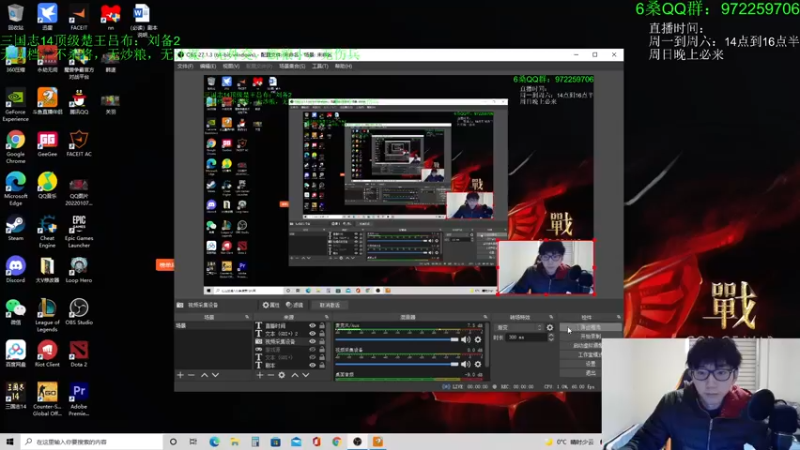Open Dota 2 desktop icon
Screen dimensions: 800x450
(79, 354)
